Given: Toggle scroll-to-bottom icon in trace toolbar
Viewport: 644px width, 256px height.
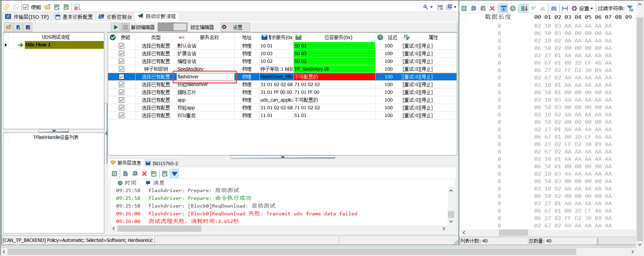Looking at the screenshot, I should 503,8.
